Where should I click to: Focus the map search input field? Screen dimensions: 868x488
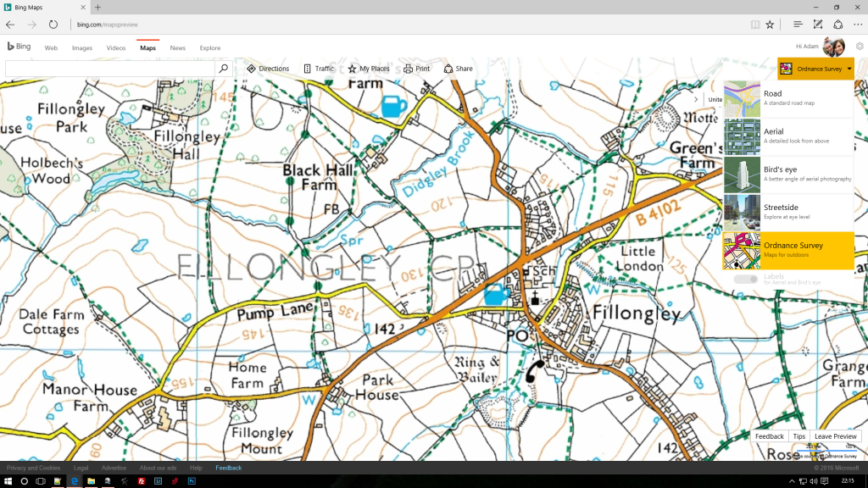coord(109,69)
